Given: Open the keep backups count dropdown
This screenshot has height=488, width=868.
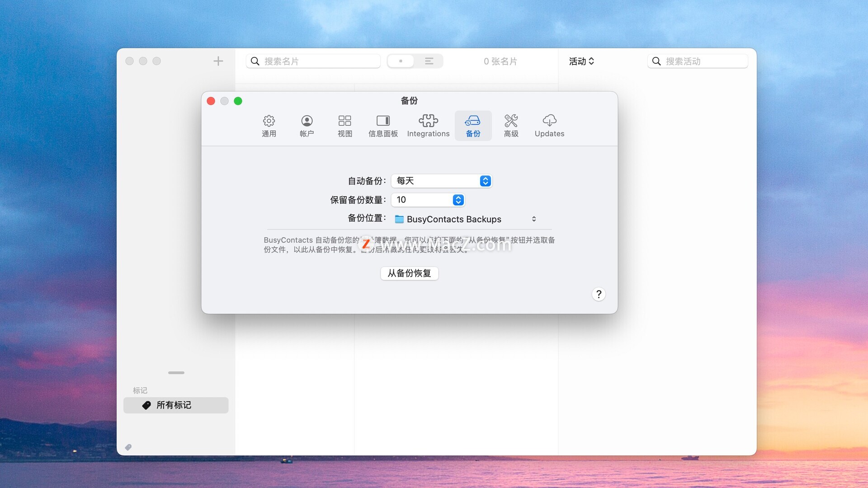Looking at the screenshot, I should pyautogui.click(x=428, y=200).
